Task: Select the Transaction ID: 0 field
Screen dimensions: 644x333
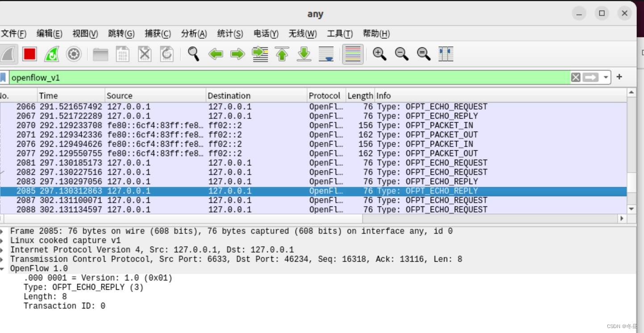Action: (x=64, y=306)
